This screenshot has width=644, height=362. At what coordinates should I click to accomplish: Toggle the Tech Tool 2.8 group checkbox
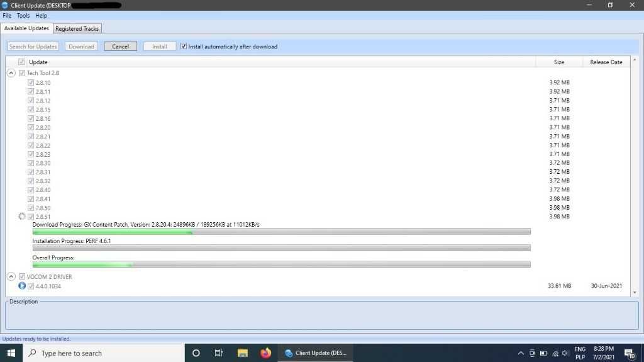tap(22, 73)
